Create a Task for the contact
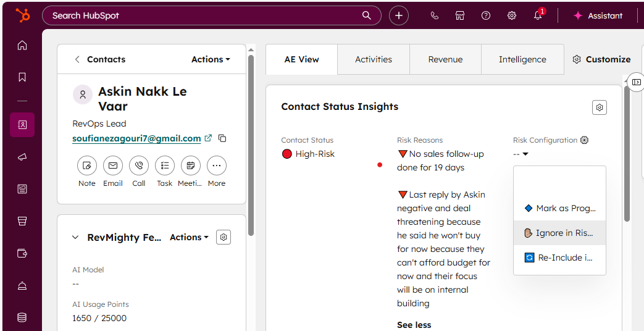644x331 pixels. 165,165
